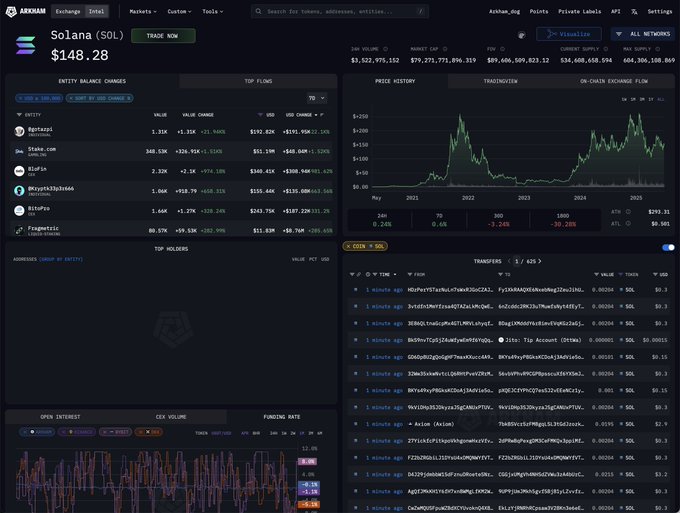Sort Transfers by the TIME column
The image size is (680, 513).
tap(387, 274)
